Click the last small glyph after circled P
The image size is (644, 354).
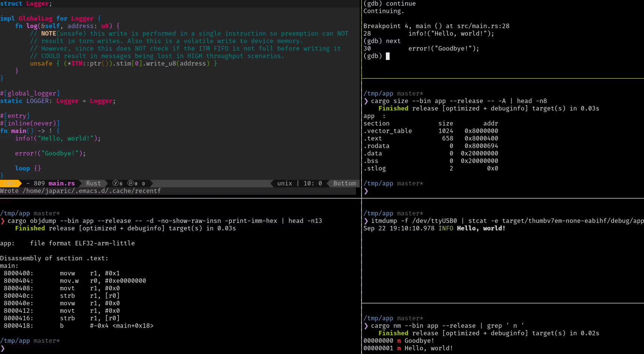143,184
